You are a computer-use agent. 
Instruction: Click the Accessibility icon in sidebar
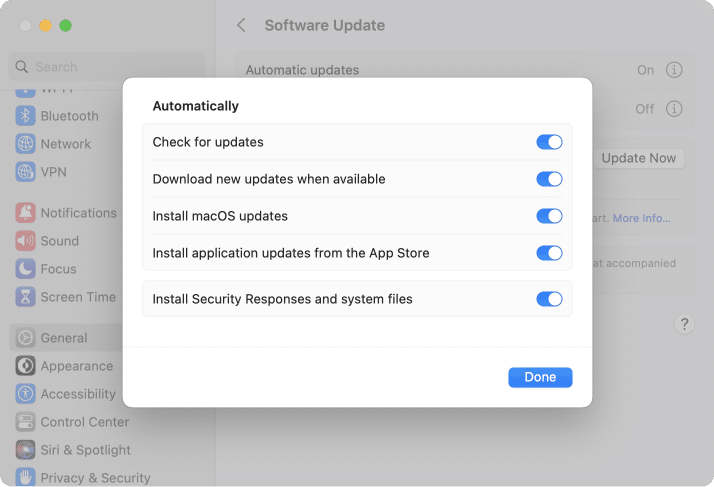[26, 394]
